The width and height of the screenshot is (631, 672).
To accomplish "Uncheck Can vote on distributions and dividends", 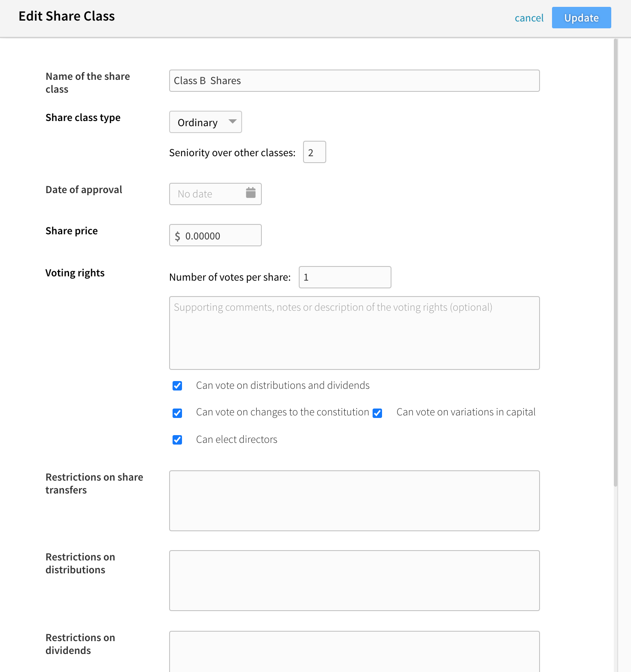I will coord(177,386).
